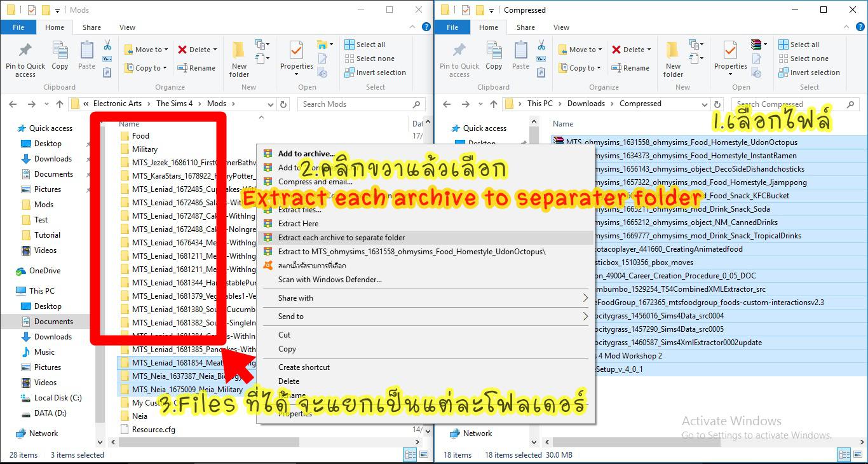The height and width of the screenshot is (464, 868).
Task: Go back in Mods window navigation
Action: point(13,104)
